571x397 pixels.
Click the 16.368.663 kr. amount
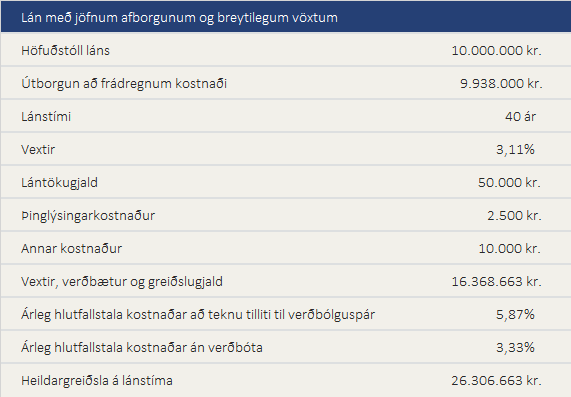pos(496,282)
